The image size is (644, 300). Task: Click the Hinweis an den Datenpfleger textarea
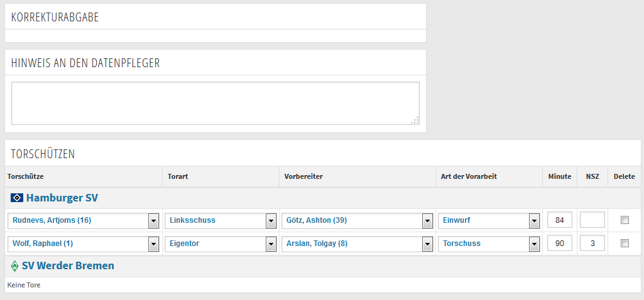click(x=216, y=103)
